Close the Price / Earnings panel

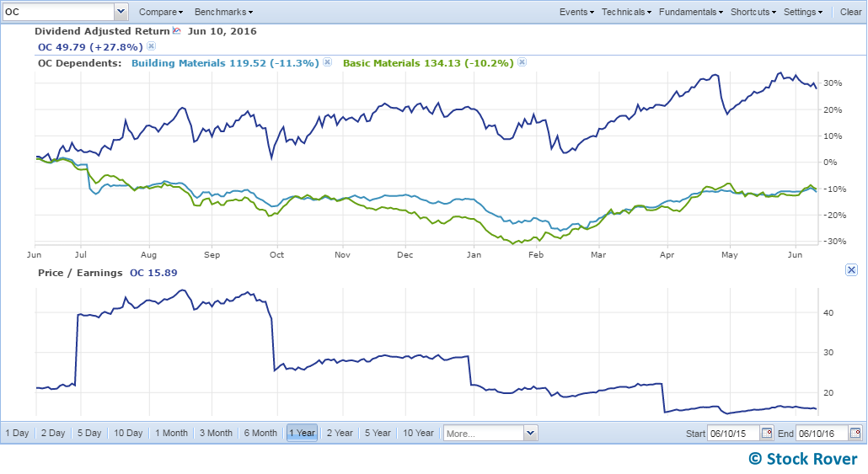click(851, 270)
